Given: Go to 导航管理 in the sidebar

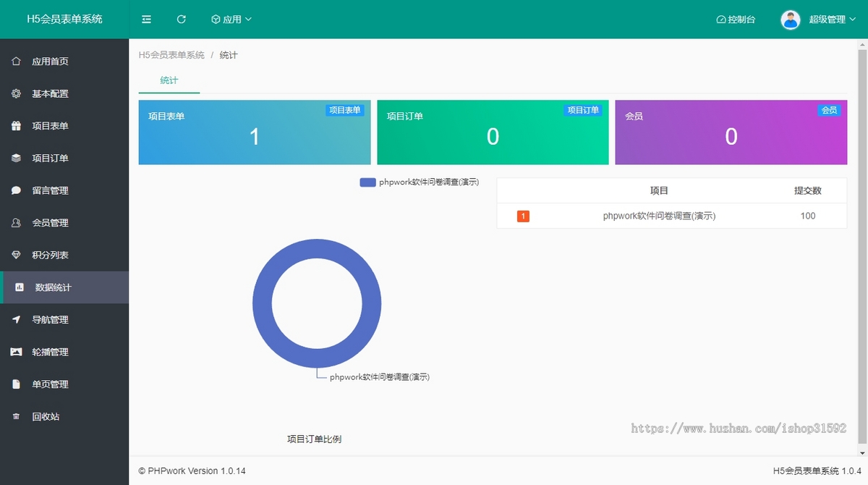Looking at the screenshot, I should (x=64, y=319).
